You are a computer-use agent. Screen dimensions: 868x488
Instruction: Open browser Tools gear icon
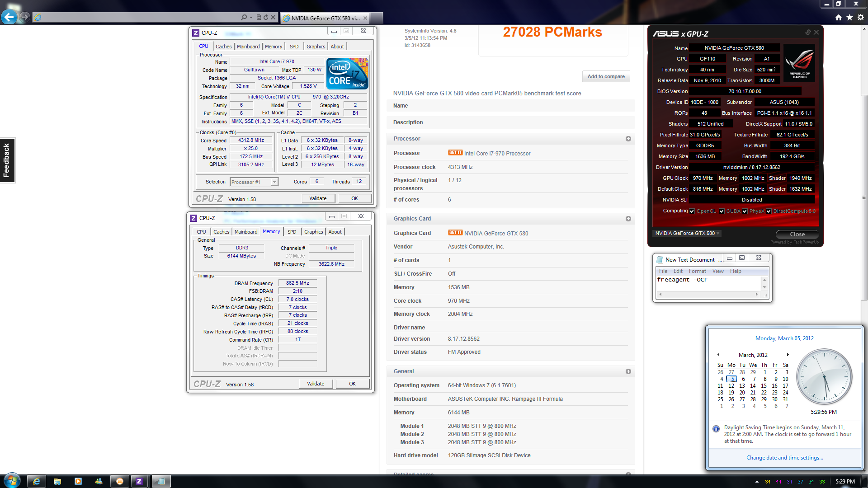[x=860, y=17]
